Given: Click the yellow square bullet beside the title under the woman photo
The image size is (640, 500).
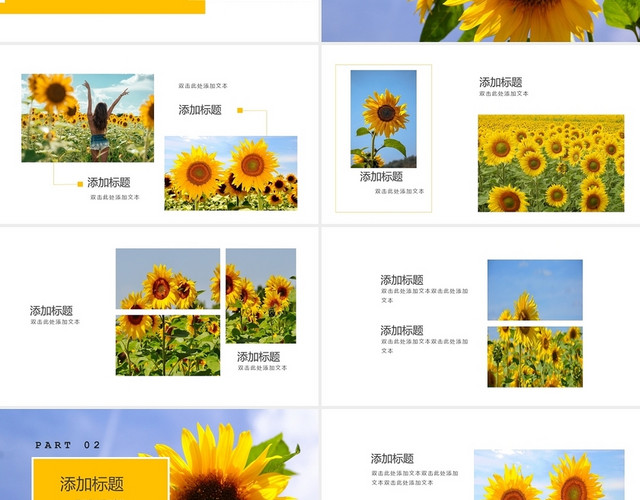Looking at the screenshot, I should [x=80, y=184].
